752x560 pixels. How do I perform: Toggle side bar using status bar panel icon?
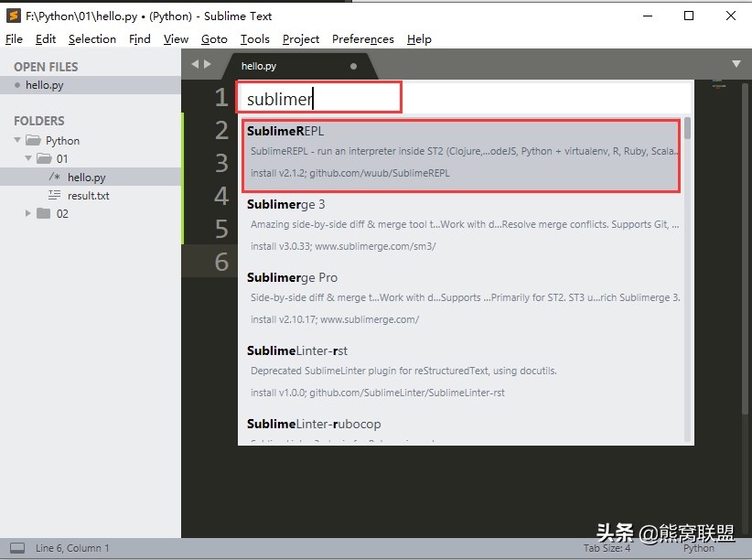coord(17,548)
